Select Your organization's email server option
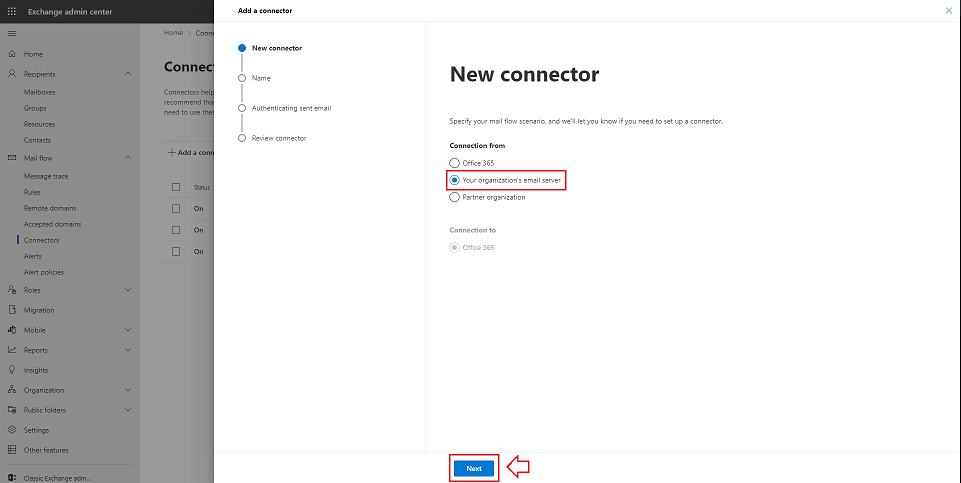The image size is (961, 483). tap(455, 180)
